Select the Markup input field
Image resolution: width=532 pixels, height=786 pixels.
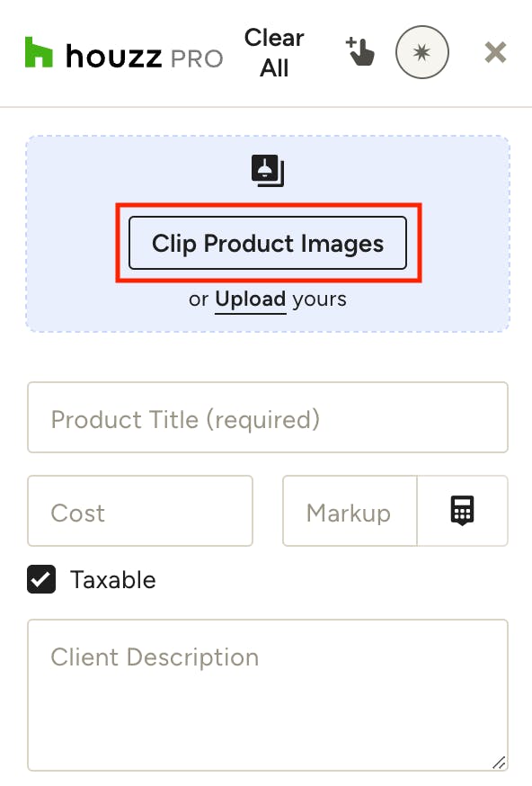(350, 510)
